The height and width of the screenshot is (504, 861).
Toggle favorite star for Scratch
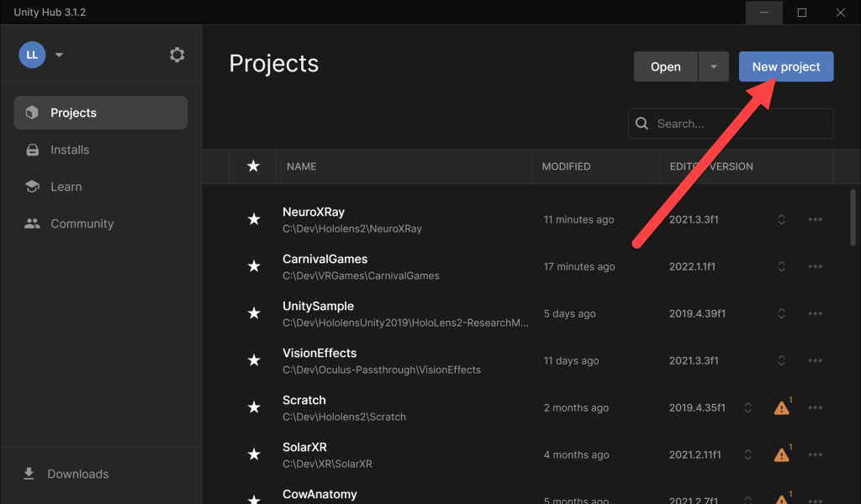click(254, 407)
